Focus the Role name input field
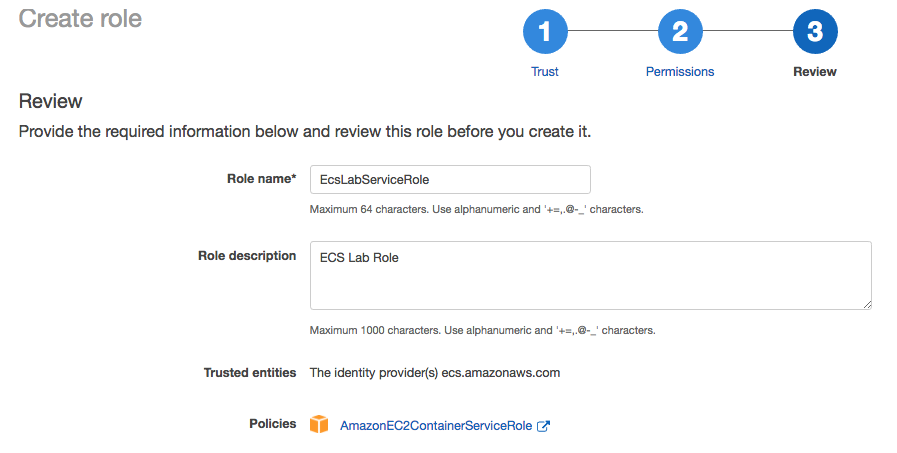 point(450,180)
